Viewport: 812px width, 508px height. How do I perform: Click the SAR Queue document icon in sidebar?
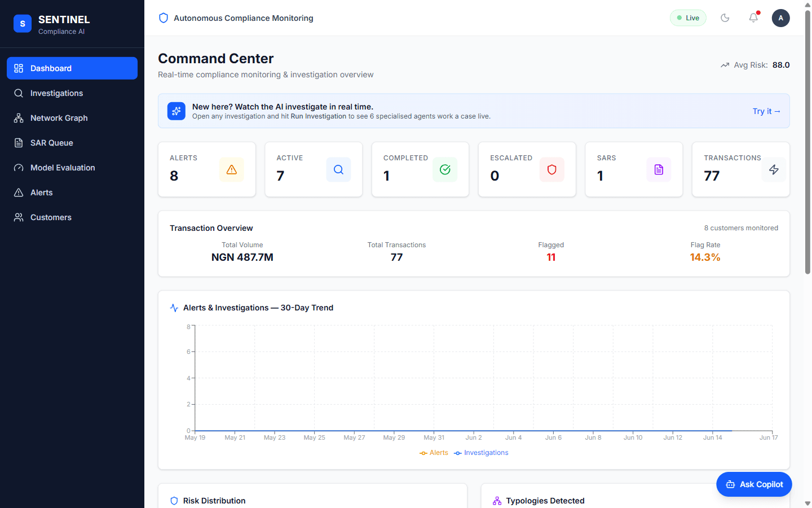19,143
